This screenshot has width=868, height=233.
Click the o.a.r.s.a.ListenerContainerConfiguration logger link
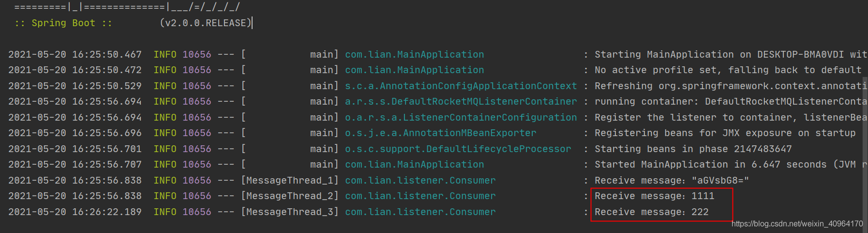461,117
